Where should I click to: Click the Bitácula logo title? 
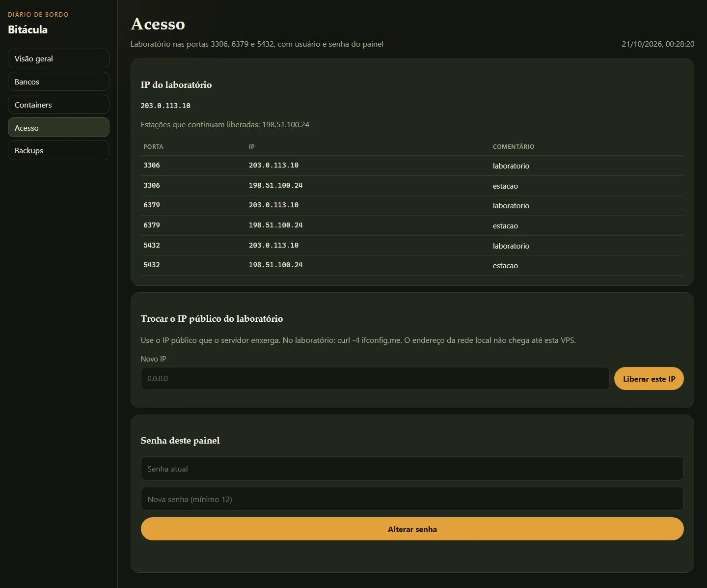tap(28, 29)
